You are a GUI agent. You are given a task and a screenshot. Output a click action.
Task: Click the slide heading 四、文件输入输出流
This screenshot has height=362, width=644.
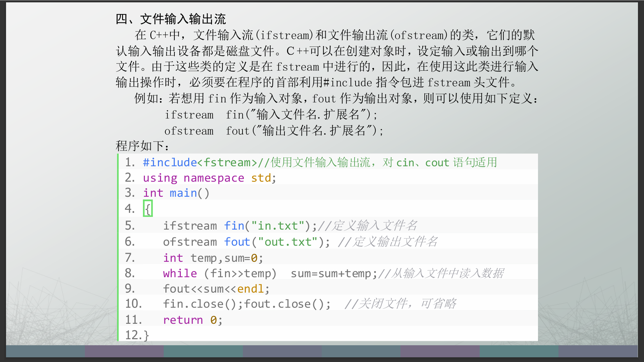click(x=170, y=19)
